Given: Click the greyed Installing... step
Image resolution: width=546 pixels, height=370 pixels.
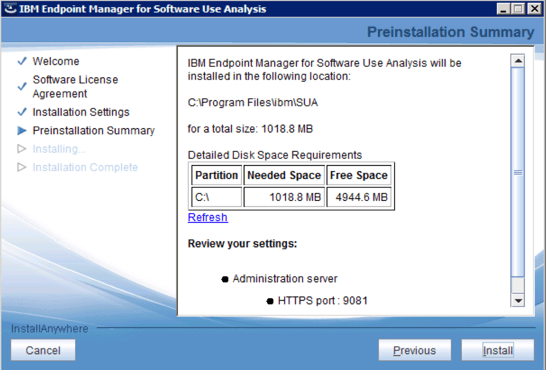Looking at the screenshot, I should pos(59,149).
